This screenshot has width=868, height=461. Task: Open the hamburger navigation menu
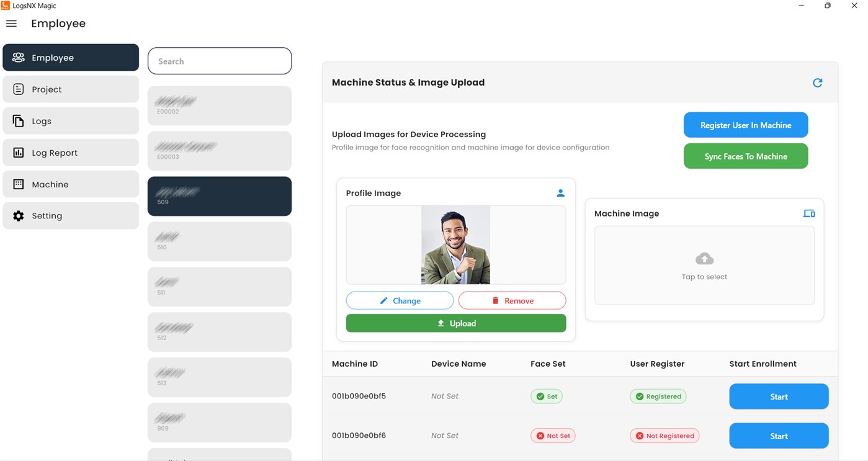point(11,24)
